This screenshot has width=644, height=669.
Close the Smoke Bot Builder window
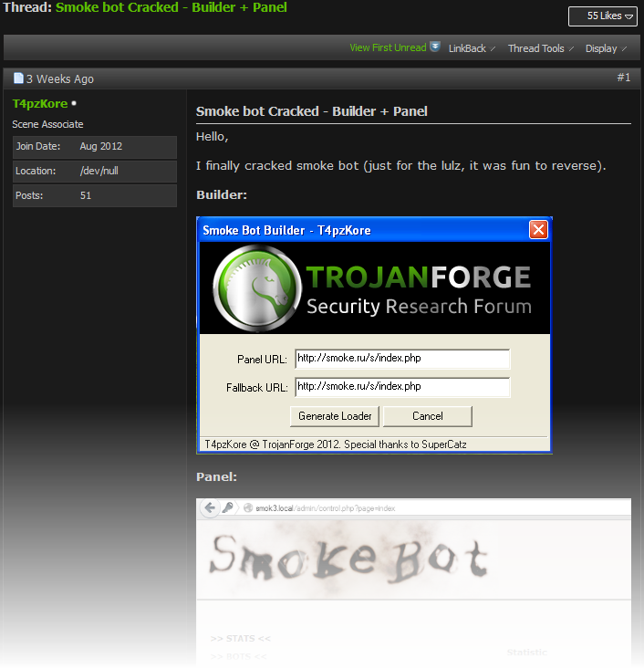coord(538,230)
